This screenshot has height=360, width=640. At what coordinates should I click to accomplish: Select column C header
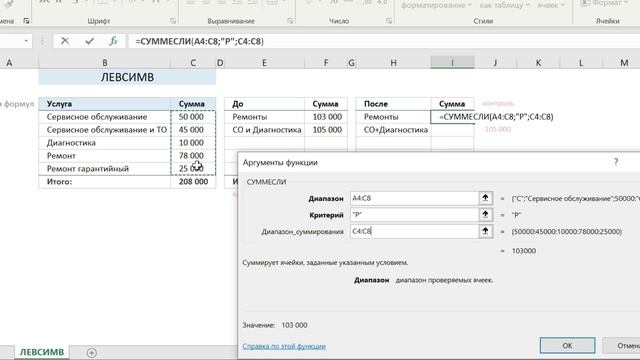193,63
